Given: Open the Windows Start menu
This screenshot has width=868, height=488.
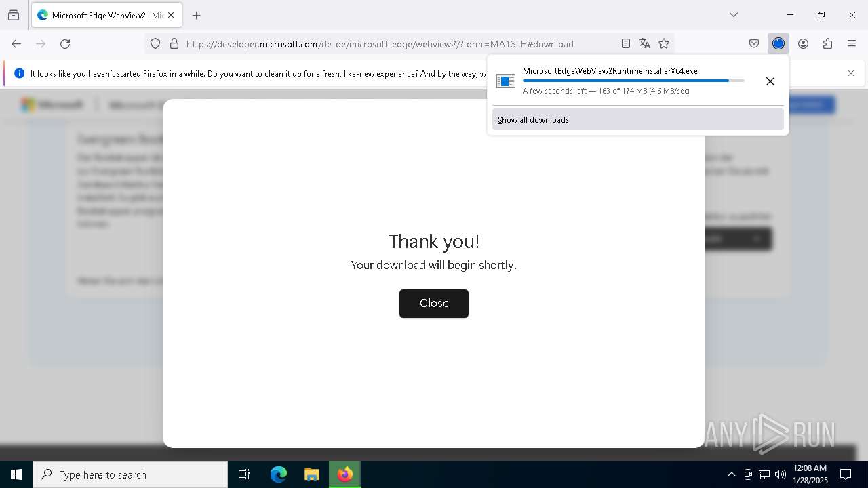Looking at the screenshot, I should (16, 474).
